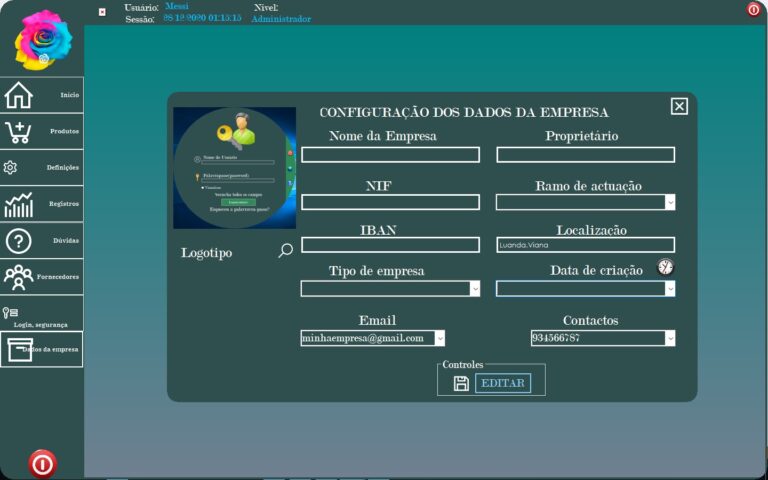
Task: Open Login, segurança section
Action: coord(42,313)
